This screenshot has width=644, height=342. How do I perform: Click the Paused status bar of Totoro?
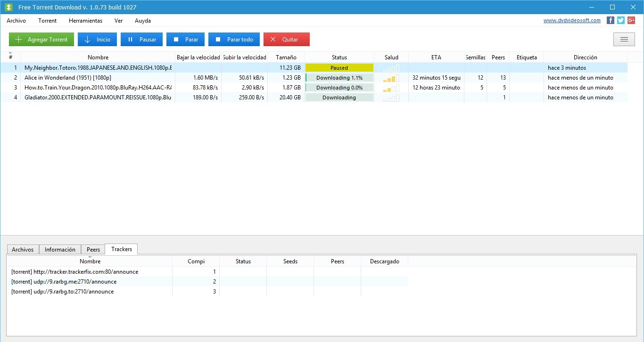tap(339, 68)
